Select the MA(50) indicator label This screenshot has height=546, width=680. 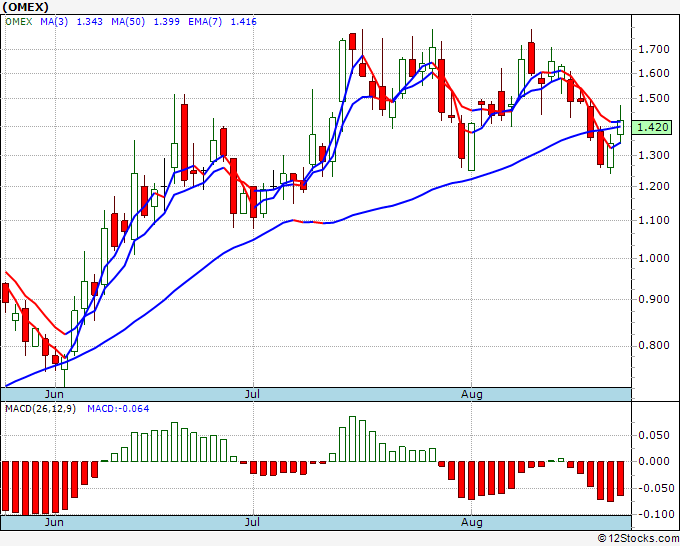pos(128,22)
